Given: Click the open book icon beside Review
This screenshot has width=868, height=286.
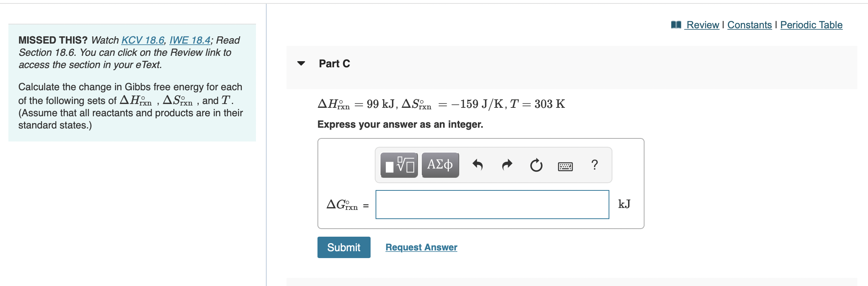Looking at the screenshot, I should coord(676,24).
